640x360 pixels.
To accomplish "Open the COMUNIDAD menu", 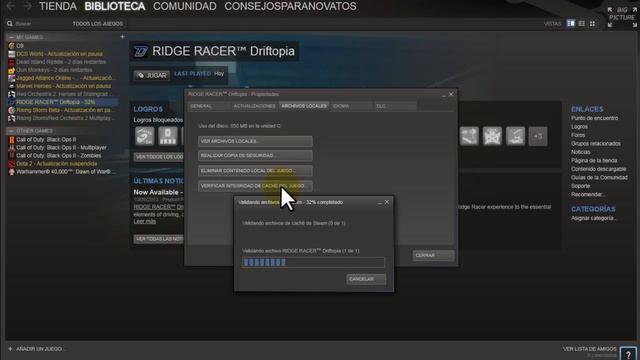I will [184, 7].
